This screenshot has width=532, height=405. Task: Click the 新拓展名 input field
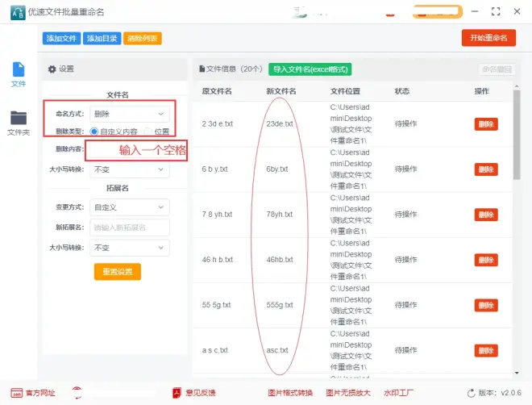coord(130,228)
